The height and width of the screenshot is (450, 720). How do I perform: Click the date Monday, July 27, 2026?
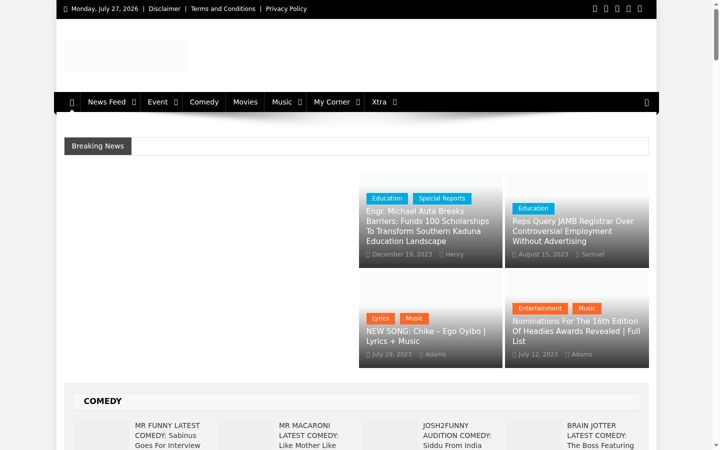coord(104,9)
